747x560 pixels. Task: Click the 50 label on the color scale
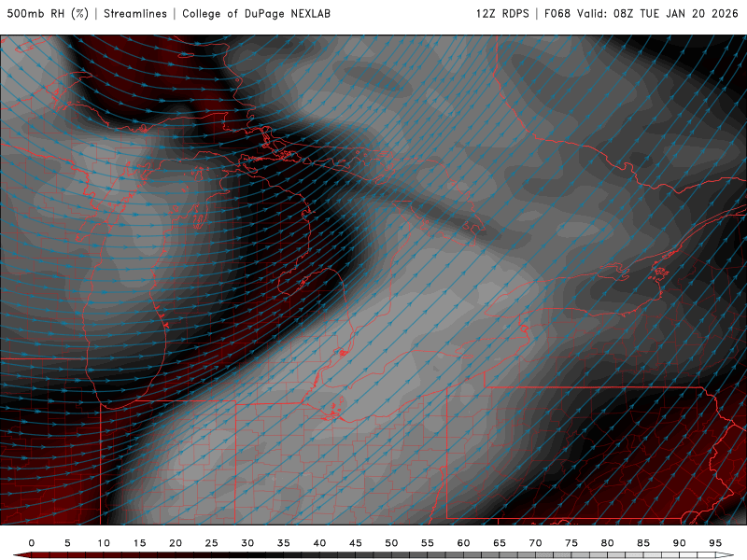click(391, 543)
